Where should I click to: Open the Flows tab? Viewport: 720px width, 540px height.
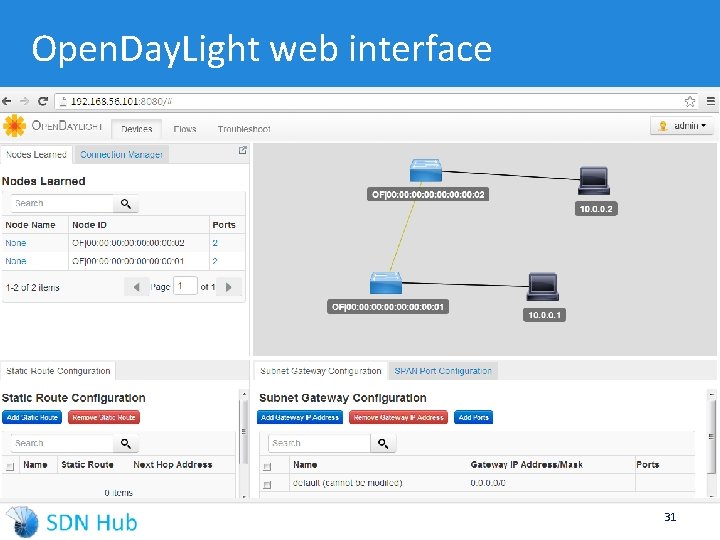185,129
